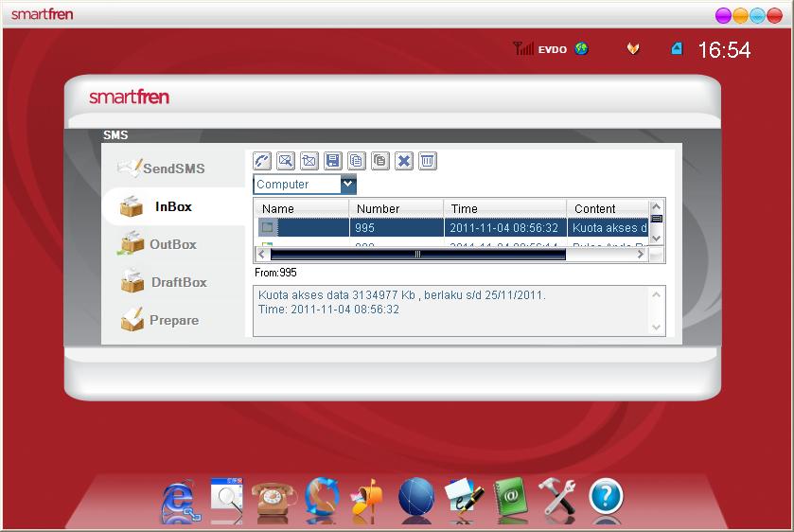Click the horizontal scrollbar right arrow
The image size is (794, 532).
point(641,255)
